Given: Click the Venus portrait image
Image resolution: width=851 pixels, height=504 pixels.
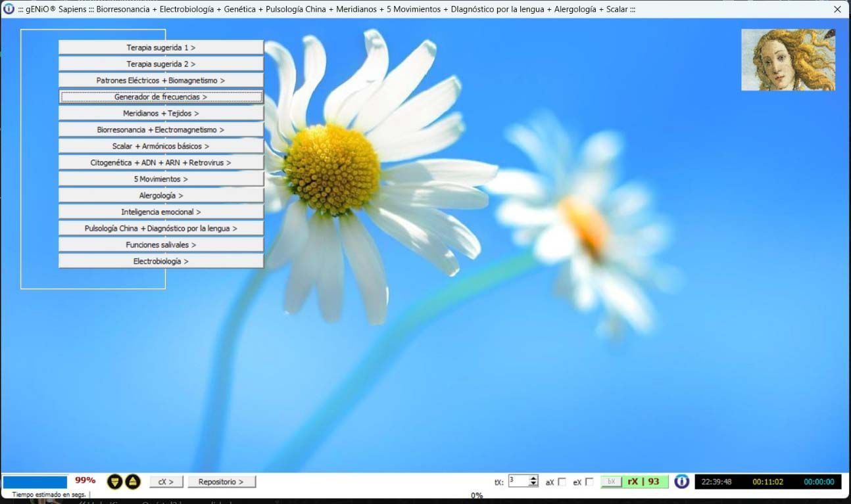Looking at the screenshot, I should pos(788,60).
